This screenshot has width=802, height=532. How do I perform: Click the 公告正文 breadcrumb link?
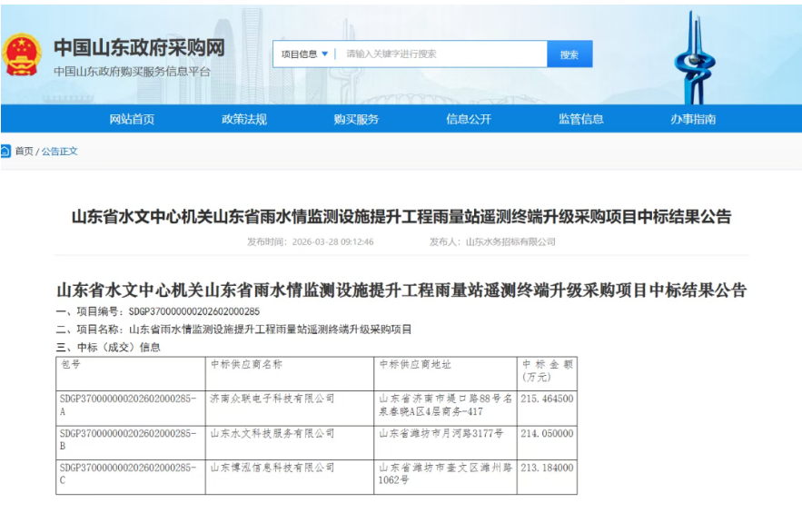[60, 152]
